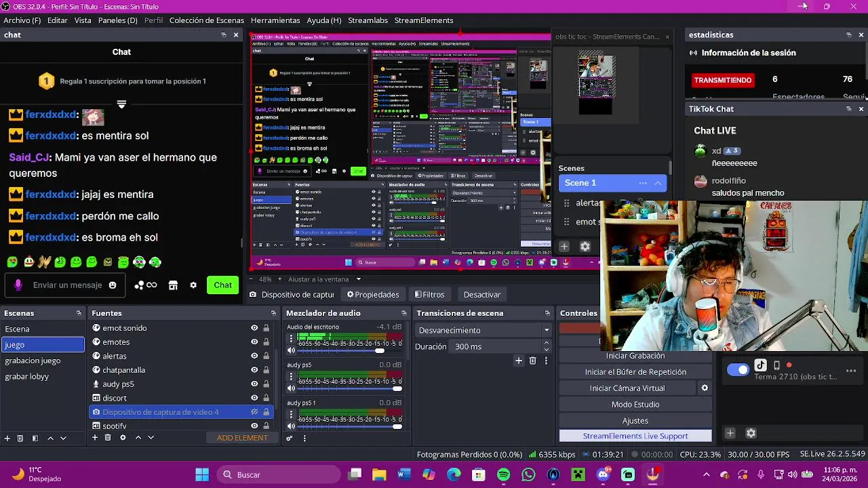This screenshot has width=868, height=488.
Task: Remove transition with trash icon
Action: click(532, 361)
